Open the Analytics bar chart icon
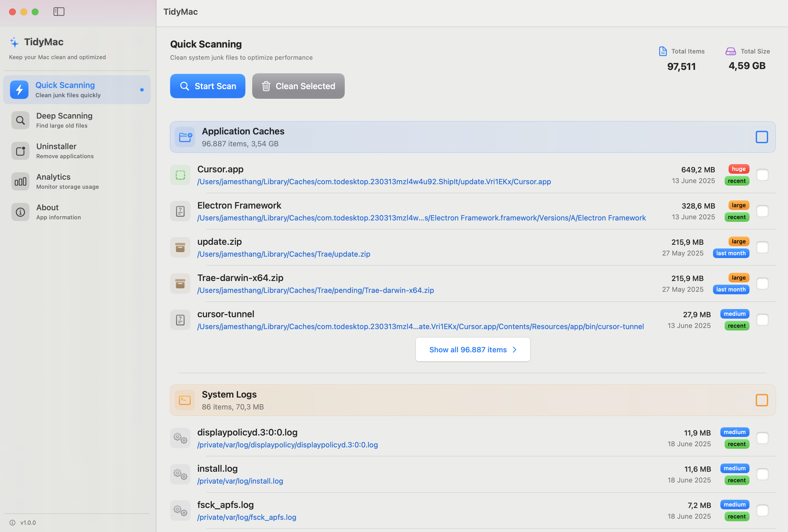The height and width of the screenshot is (532, 788). 20,181
